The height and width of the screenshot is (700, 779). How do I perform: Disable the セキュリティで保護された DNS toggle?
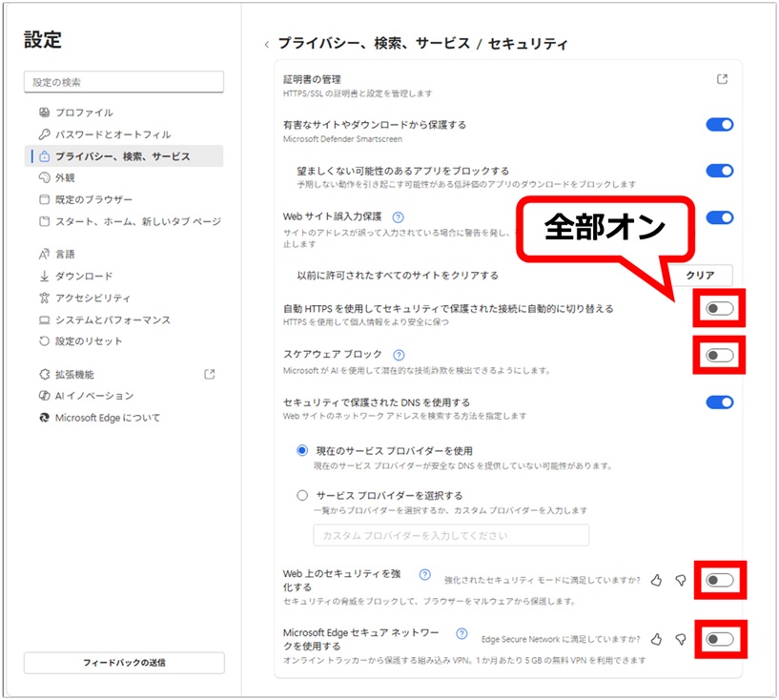coord(720,402)
